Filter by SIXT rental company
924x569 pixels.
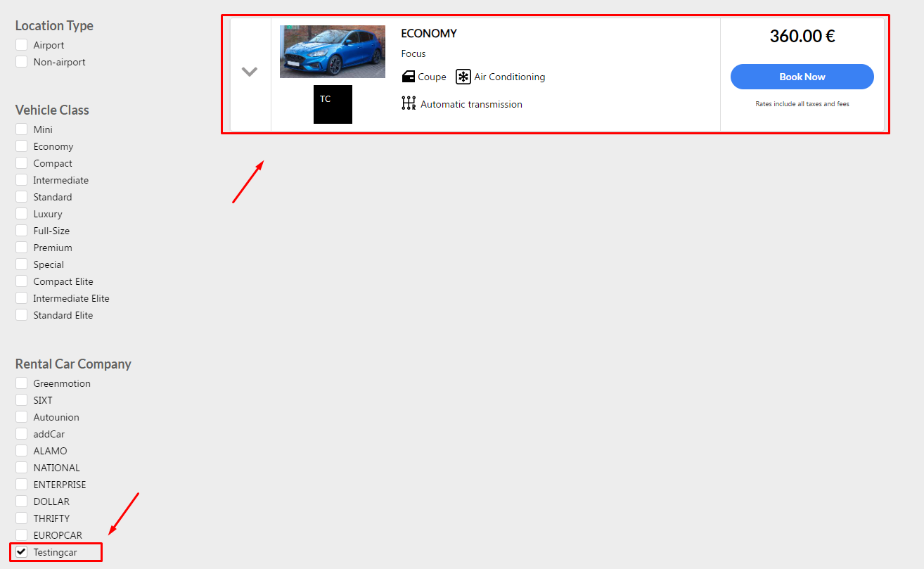click(x=21, y=400)
